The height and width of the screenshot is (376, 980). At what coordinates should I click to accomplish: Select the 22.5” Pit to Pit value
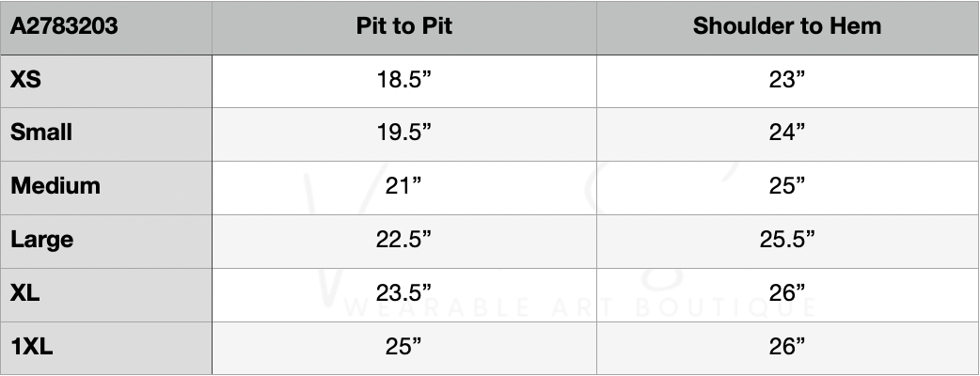tap(403, 240)
